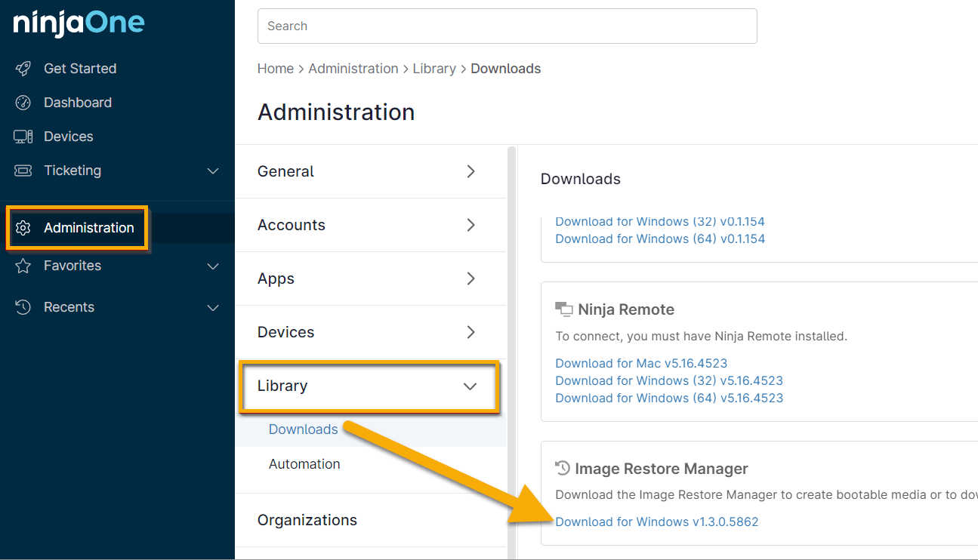978x560 pixels.
Task: Download Ninja Remote for Mac v5.16.4523
Action: pos(641,363)
